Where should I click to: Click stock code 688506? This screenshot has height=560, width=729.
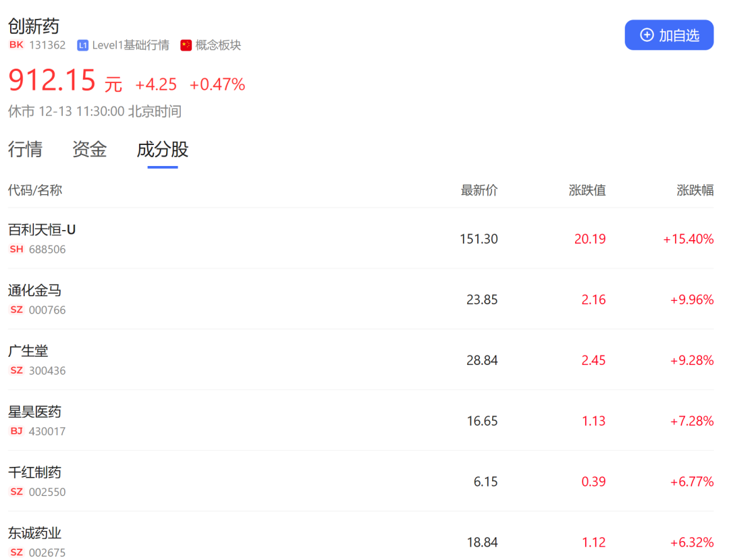[47, 249]
